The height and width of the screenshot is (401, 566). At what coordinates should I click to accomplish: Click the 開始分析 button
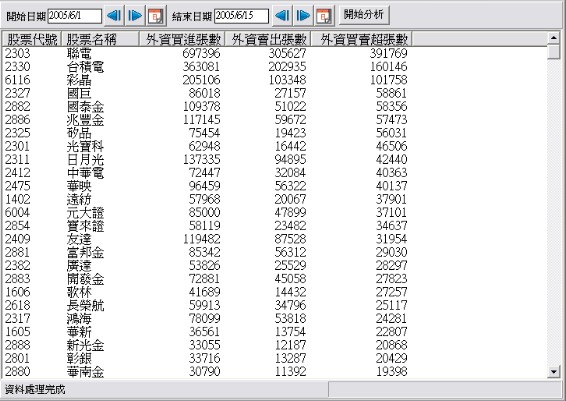[364, 15]
